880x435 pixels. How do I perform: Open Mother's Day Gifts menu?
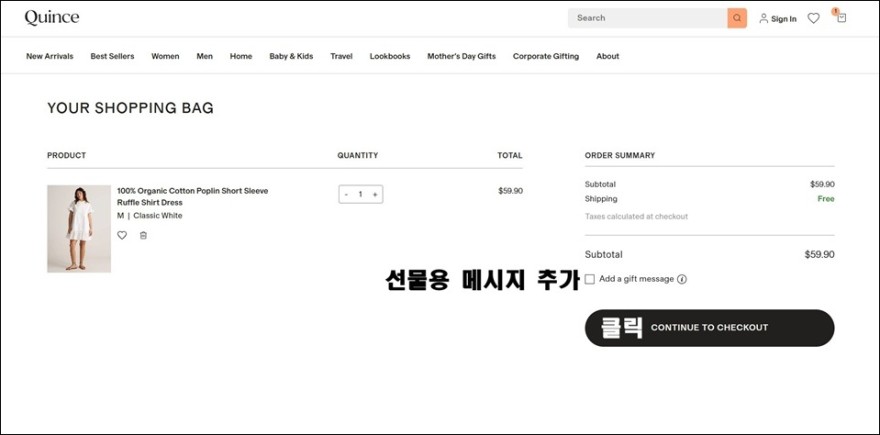coord(461,56)
